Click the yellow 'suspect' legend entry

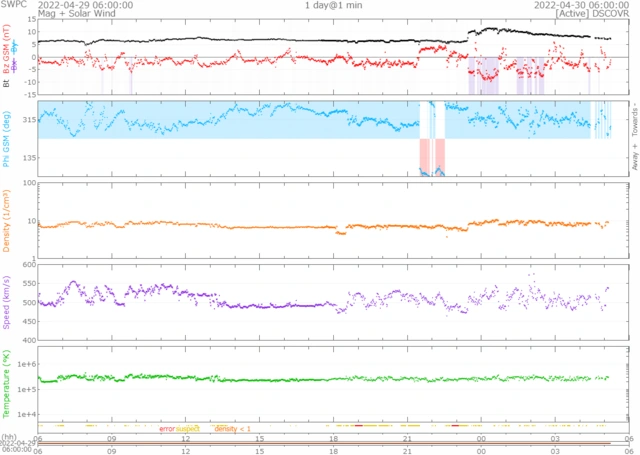pos(188,428)
